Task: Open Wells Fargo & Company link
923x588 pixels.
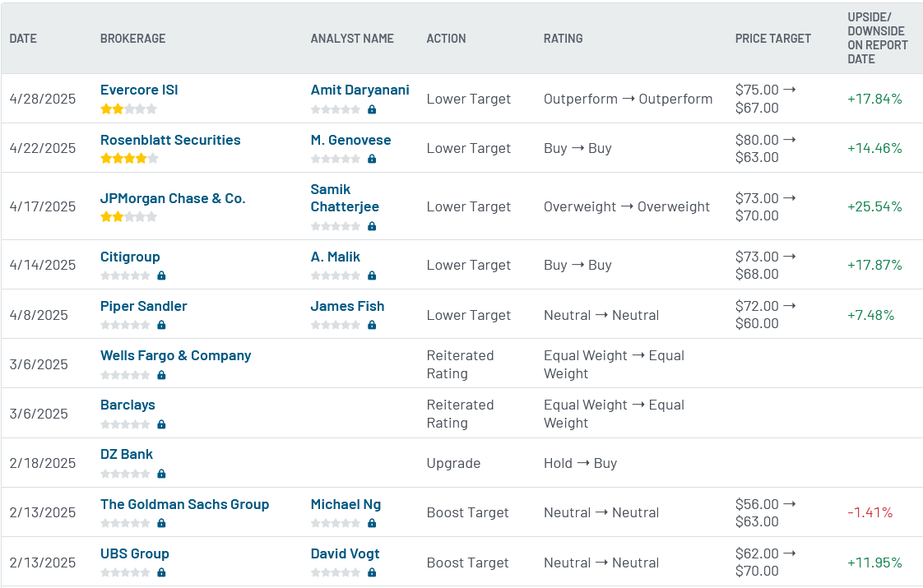Action: pyautogui.click(x=175, y=355)
